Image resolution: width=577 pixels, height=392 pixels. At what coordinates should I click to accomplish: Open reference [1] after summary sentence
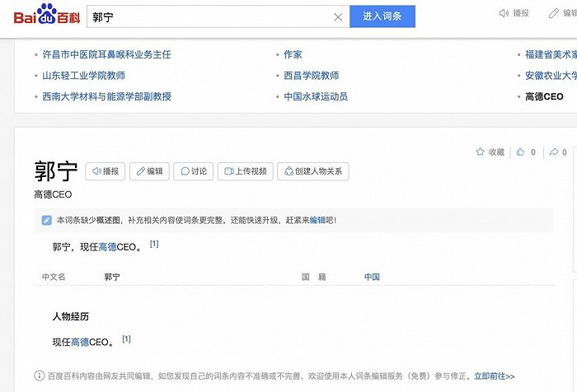[x=154, y=244]
